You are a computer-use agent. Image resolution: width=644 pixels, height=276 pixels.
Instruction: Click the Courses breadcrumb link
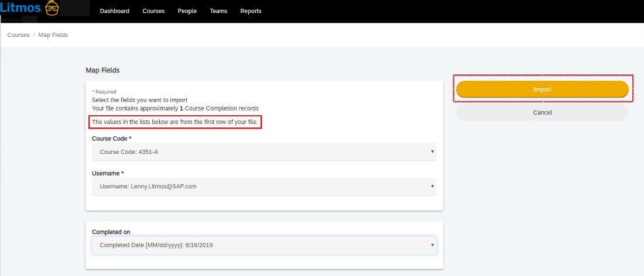[x=19, y=35]
